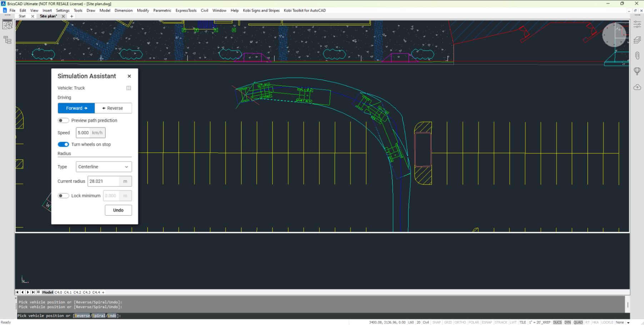
Task: Open the radius Type Centerline dropdown
Action: click(x=104, y=167)
